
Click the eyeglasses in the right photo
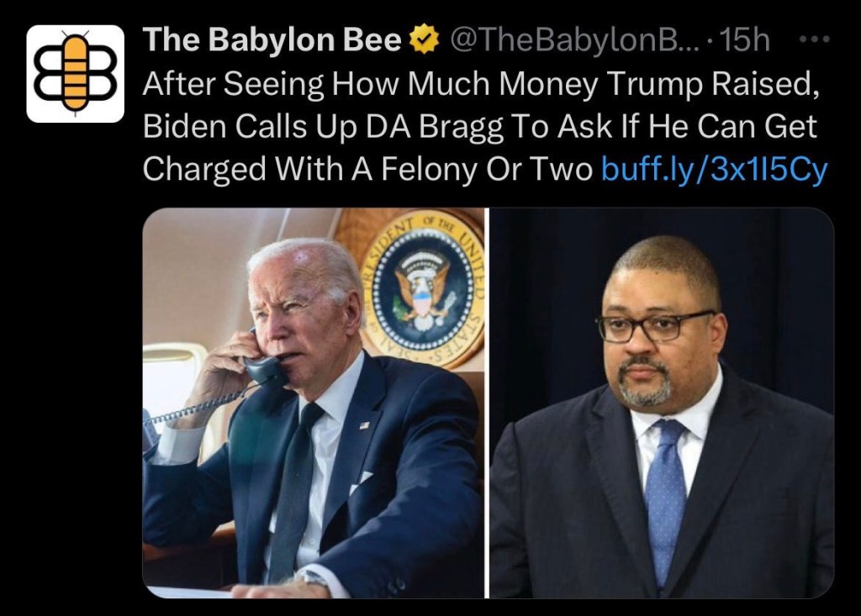(655, 325)
